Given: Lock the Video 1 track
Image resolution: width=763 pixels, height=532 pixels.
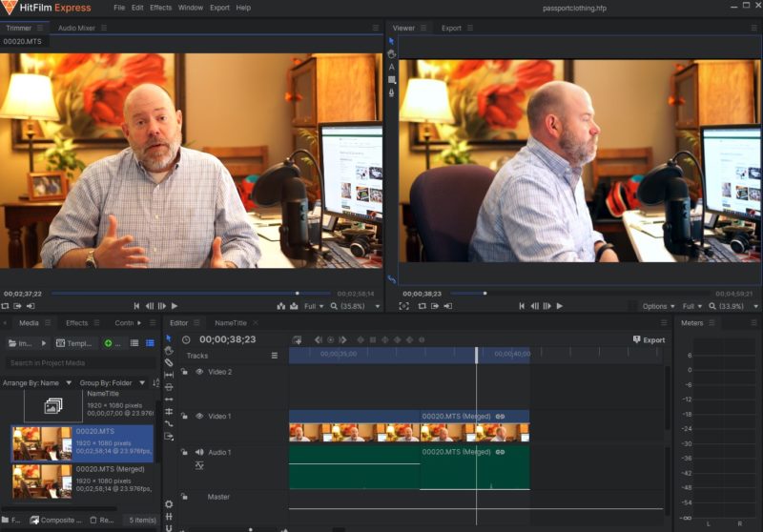Looking at the screenshot, I should pos(184,417).
